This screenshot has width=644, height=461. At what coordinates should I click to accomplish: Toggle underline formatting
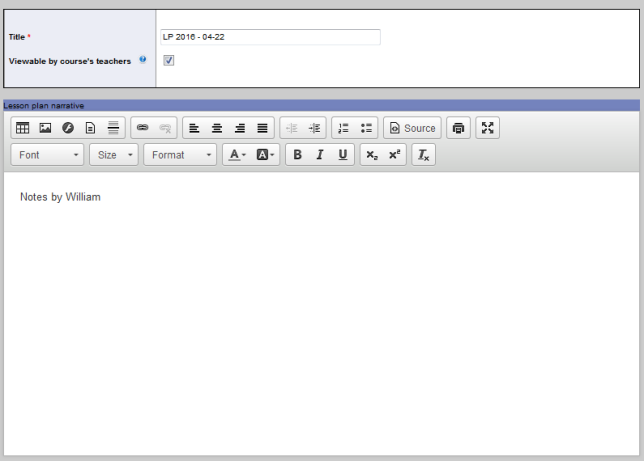343,155
